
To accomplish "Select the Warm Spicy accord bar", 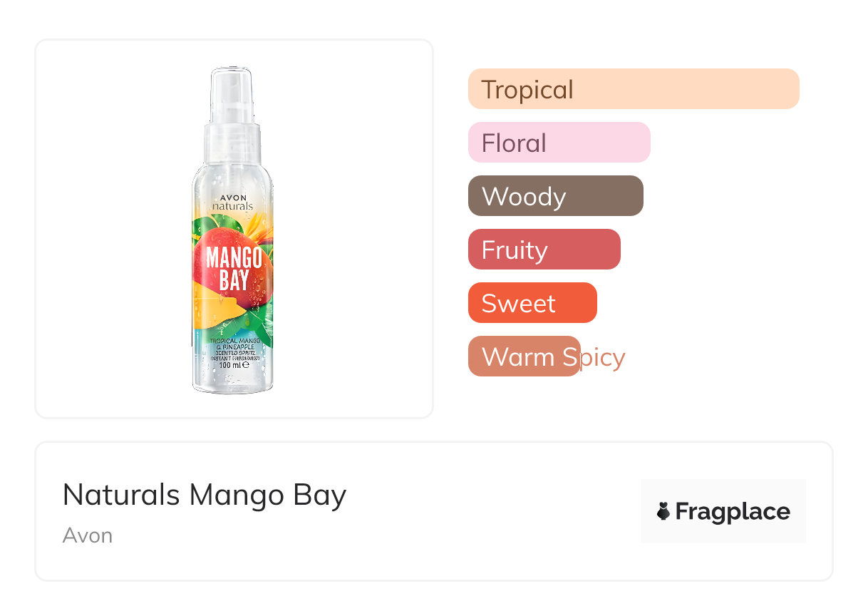I will point(525,356).
